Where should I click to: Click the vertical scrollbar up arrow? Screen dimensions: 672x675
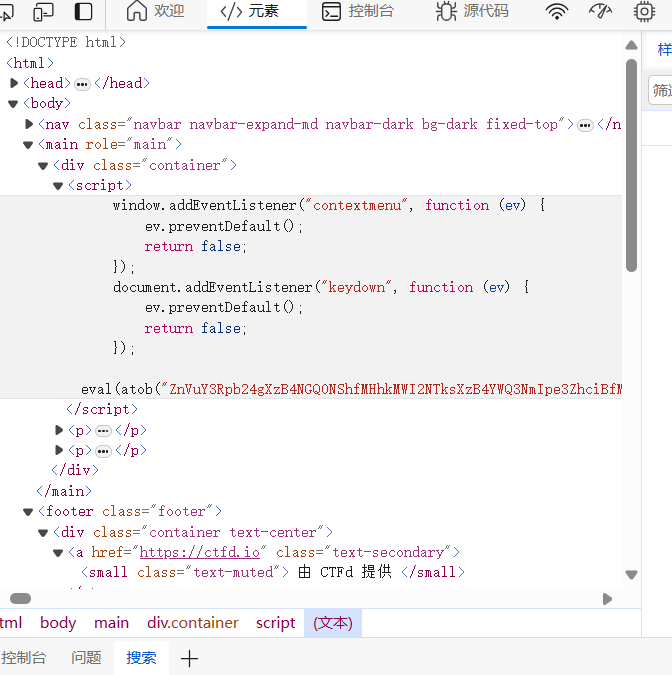coord(632,45)
